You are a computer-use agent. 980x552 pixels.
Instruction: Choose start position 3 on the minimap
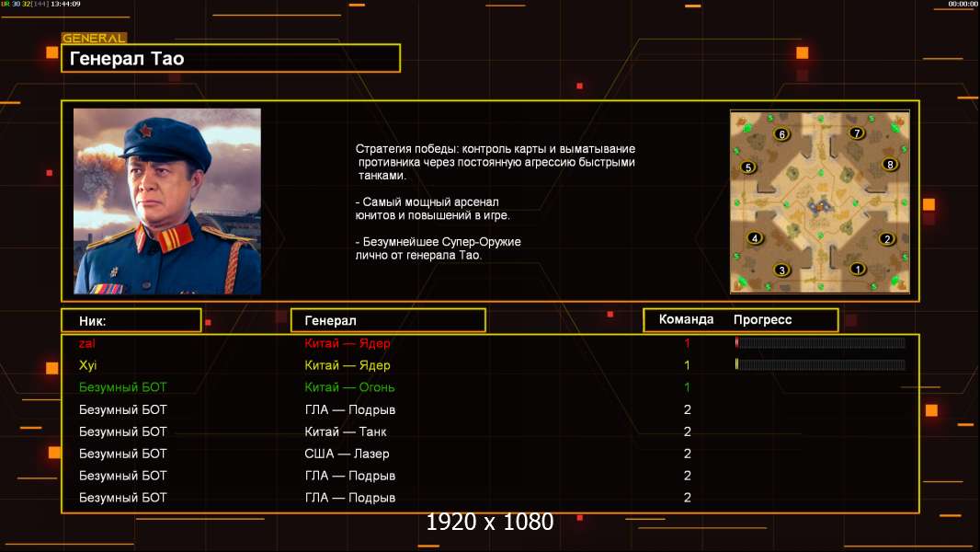click(x=781, y=270)
